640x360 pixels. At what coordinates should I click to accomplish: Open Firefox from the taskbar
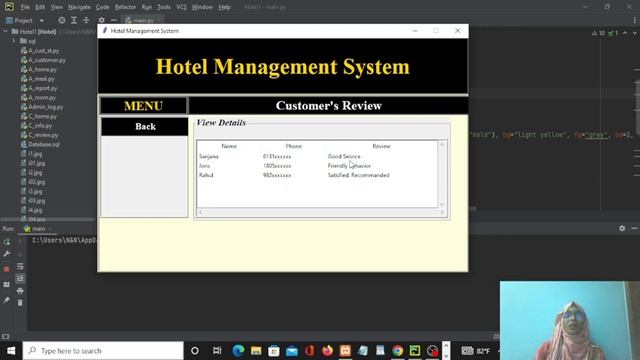click(x=327, y=351)
